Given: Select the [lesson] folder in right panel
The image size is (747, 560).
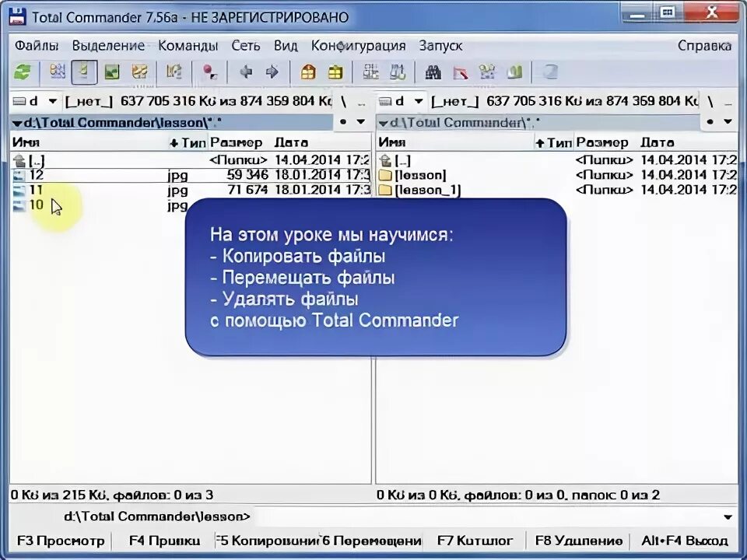Looking at the screenshot, I should (557, 175).
